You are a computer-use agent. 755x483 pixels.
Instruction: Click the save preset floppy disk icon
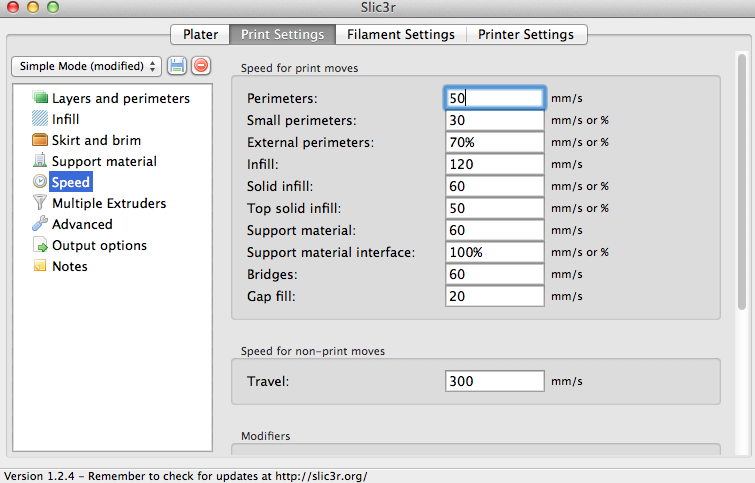(x=177, y=66)
